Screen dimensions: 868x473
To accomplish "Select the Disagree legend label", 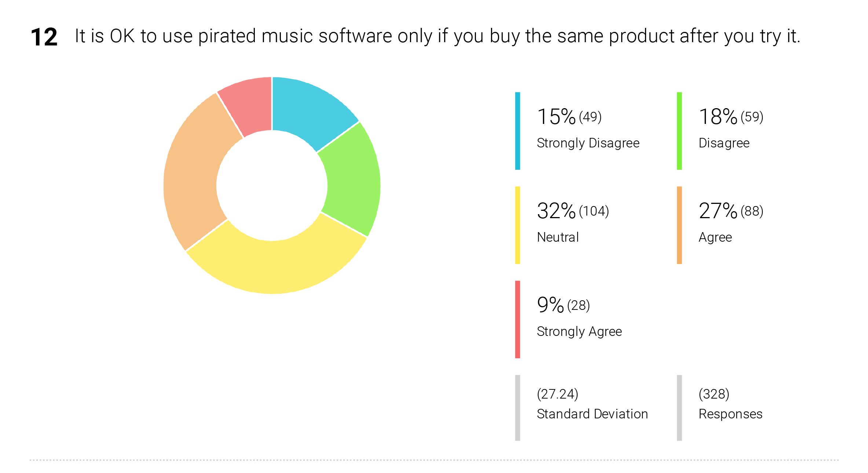I will [x=724, y=143].
